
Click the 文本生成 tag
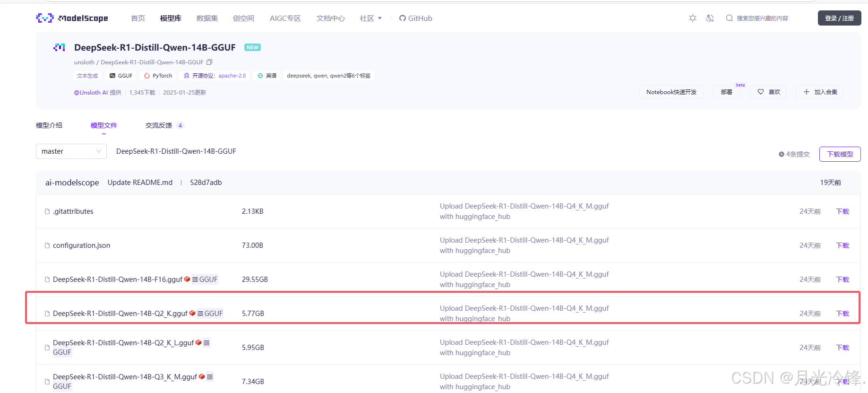tap(87, 76)
